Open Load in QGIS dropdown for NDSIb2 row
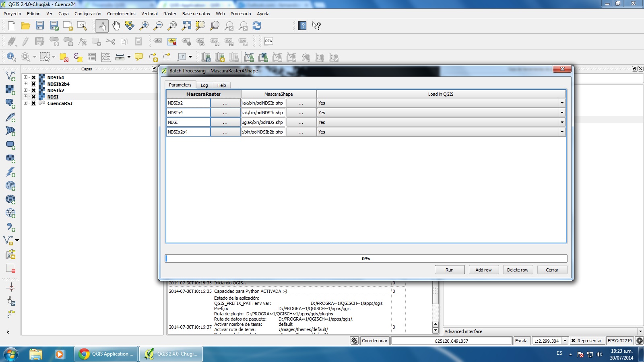This screenshot has width=644, height=362. (562, 103)
